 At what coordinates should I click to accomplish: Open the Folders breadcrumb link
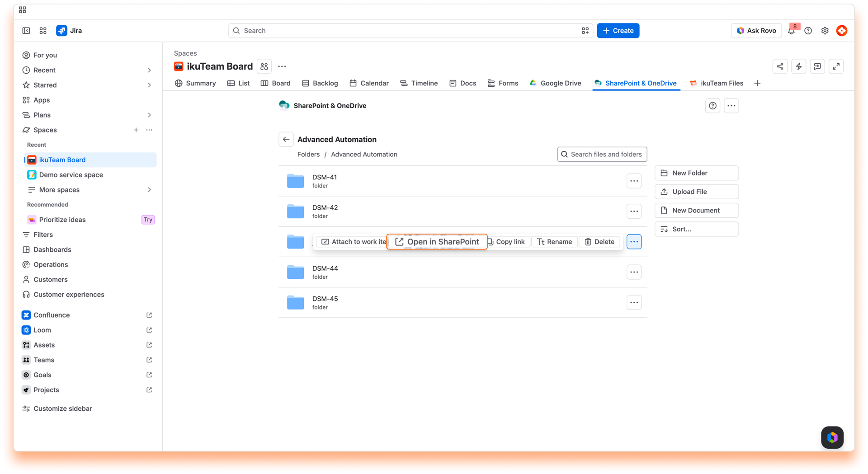pos(308,154)
